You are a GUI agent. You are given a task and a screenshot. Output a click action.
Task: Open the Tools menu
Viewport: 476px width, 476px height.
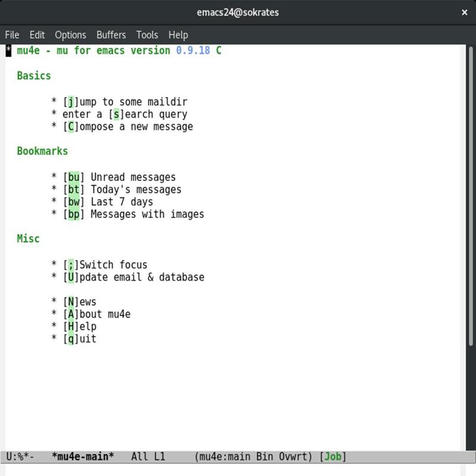(x=147, y=35)
